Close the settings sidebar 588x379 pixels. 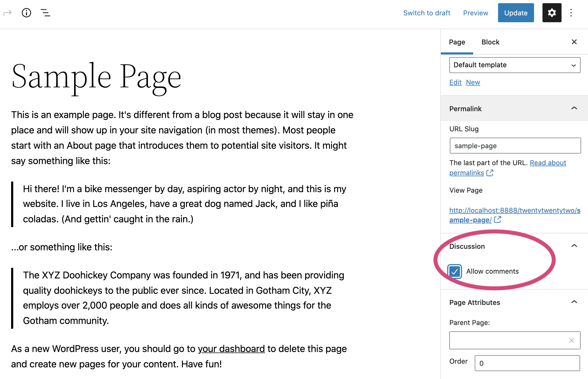coord(574,42)
